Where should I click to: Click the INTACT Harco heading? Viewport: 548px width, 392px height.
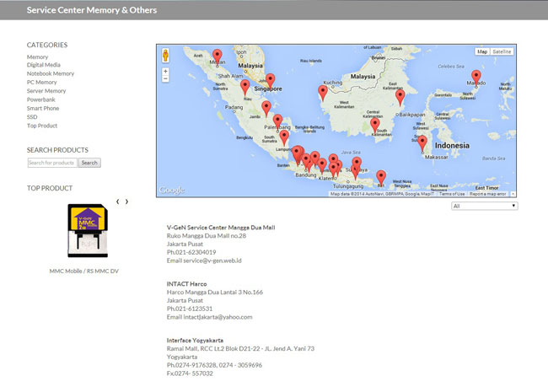coord(186,284)
